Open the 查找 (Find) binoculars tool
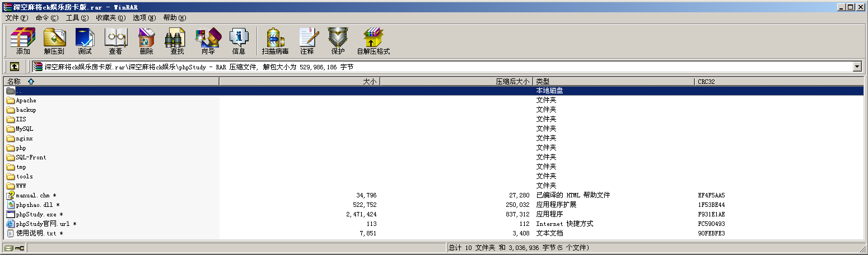 click(x=177, y=41)
